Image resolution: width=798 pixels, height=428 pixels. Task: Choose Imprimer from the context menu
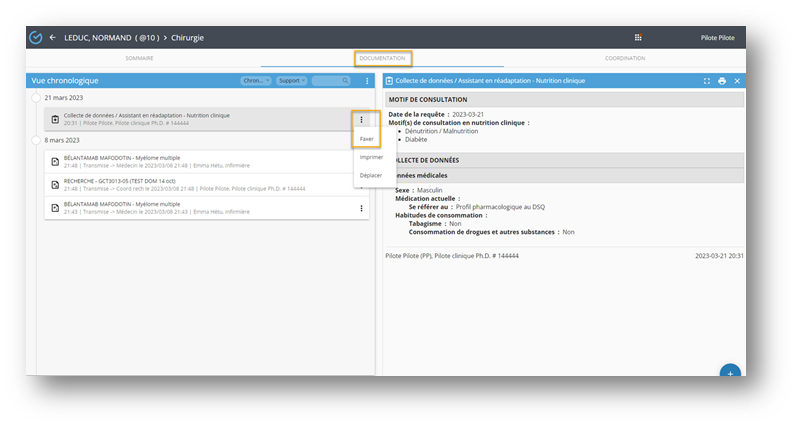(371, 157)
